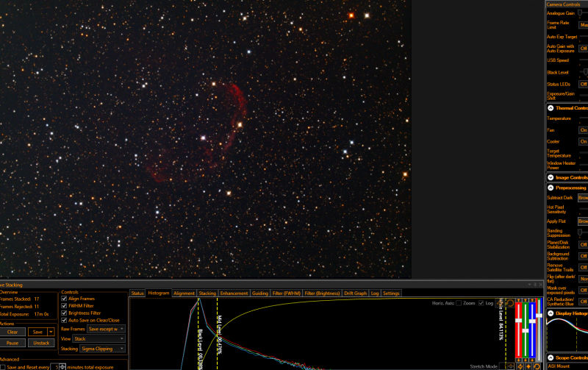Image resolution: width=588 pixels, height=370 pixels.
Task: Click the reset color balance icon
Action: tap(537, 366)
